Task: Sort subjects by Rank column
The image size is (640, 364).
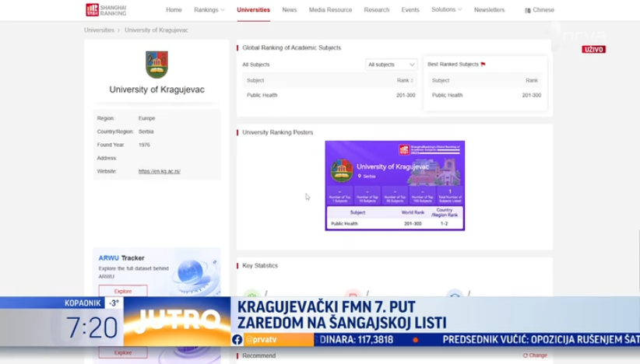Action: (x=405, y=80)
